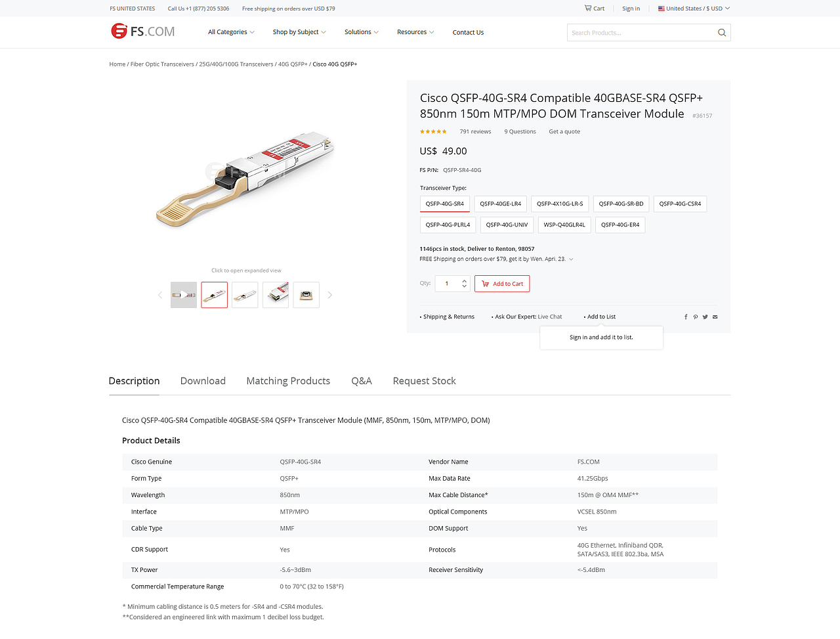Open the Matching Products tab
The height and width of the screenshot is (639, 840).
(288, 381)
